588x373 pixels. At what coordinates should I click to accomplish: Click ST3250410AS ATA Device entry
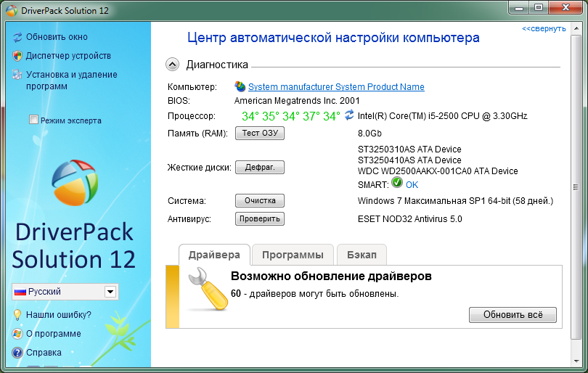(409, 160)
